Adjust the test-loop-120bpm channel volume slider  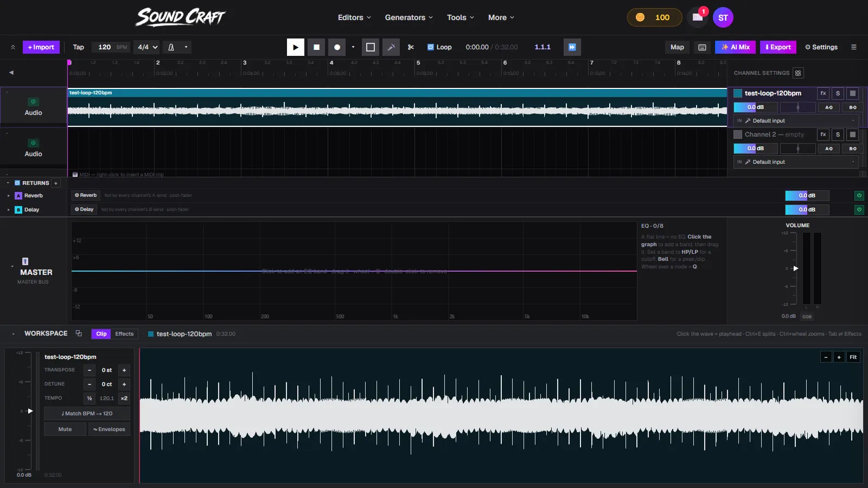(x=755, y=107)
